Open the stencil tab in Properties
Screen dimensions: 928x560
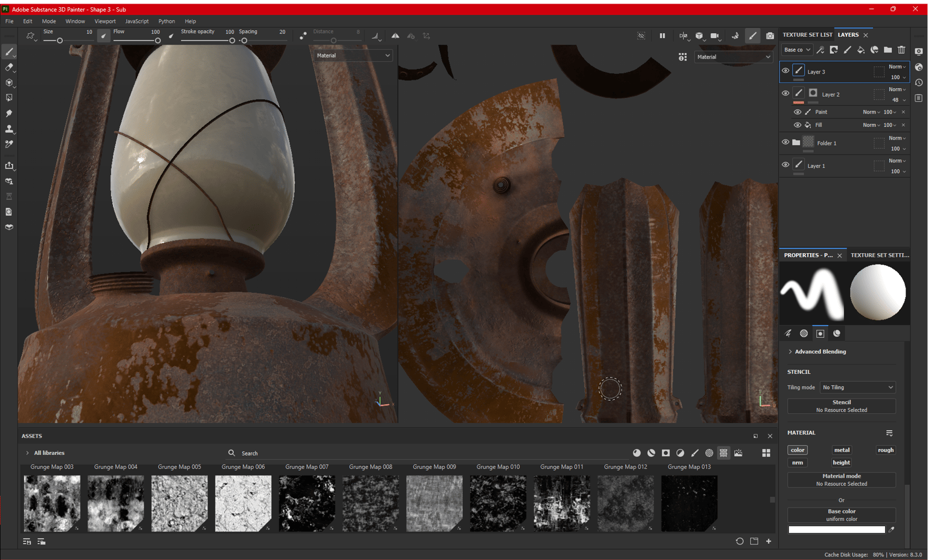pyautogui.click(x=820, y=333)
